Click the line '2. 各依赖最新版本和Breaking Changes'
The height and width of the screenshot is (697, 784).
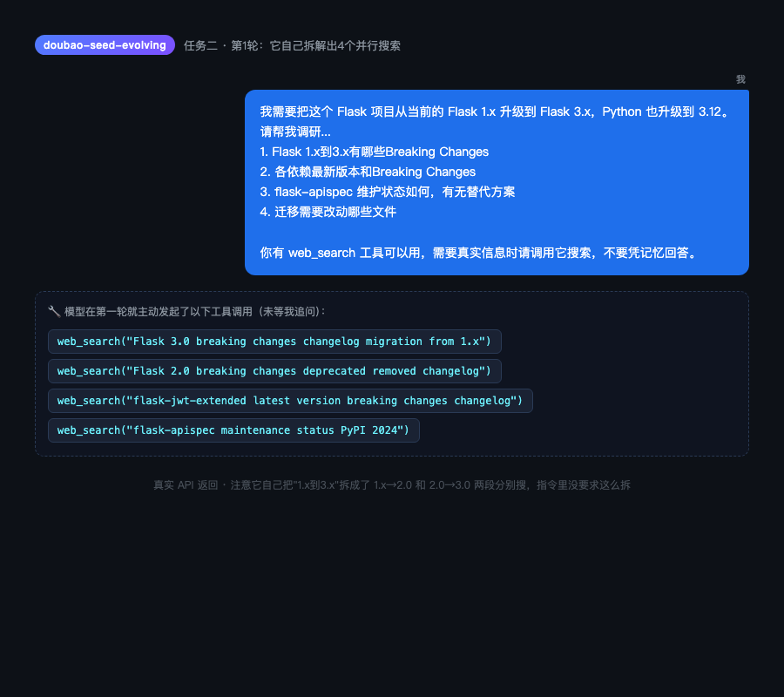368,172
